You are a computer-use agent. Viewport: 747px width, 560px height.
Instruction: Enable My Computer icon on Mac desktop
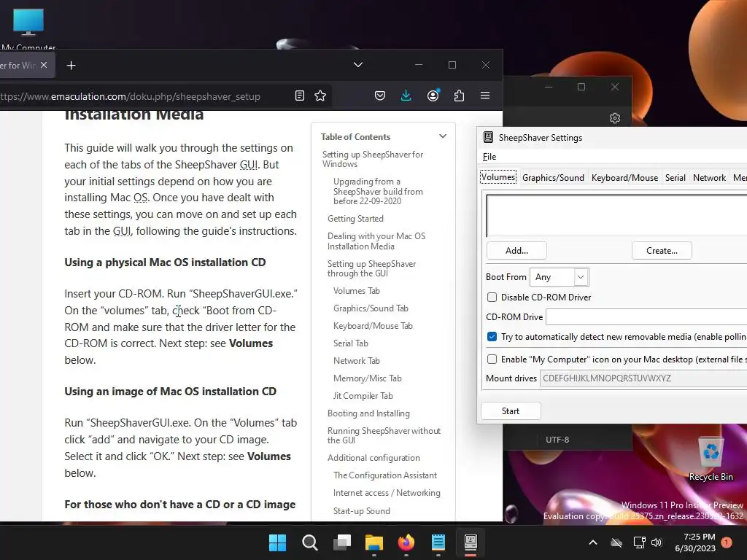tap(492, 359)
